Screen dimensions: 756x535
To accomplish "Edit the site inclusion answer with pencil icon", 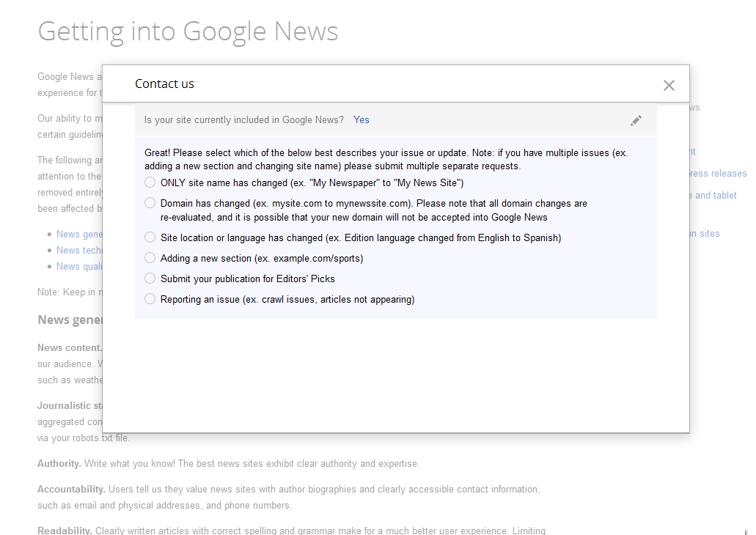I will [636, 120].
